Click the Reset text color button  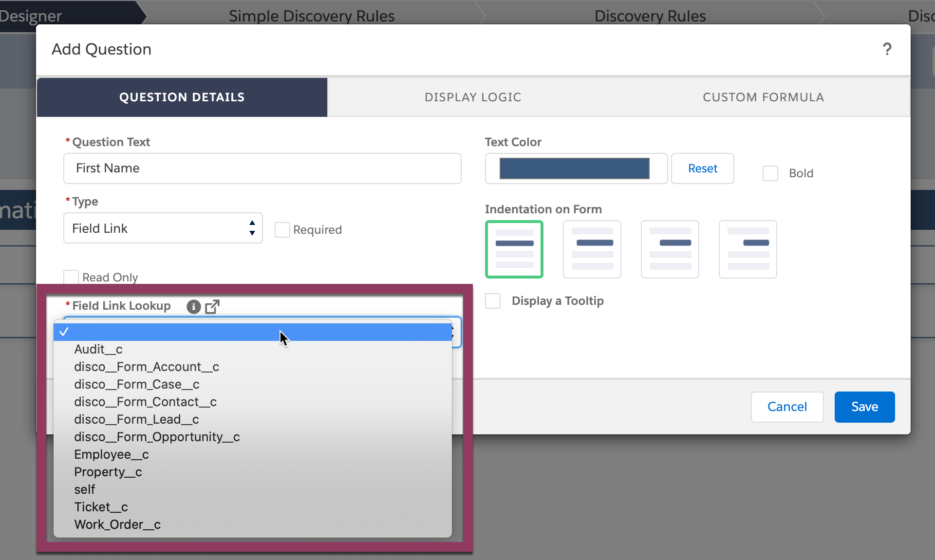(x=702, y=168)
